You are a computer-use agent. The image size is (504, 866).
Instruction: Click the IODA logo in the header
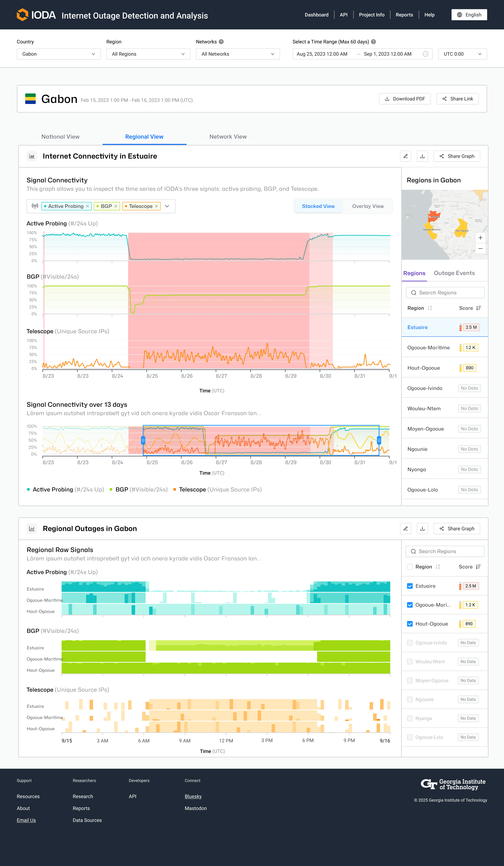click(36, 15)
